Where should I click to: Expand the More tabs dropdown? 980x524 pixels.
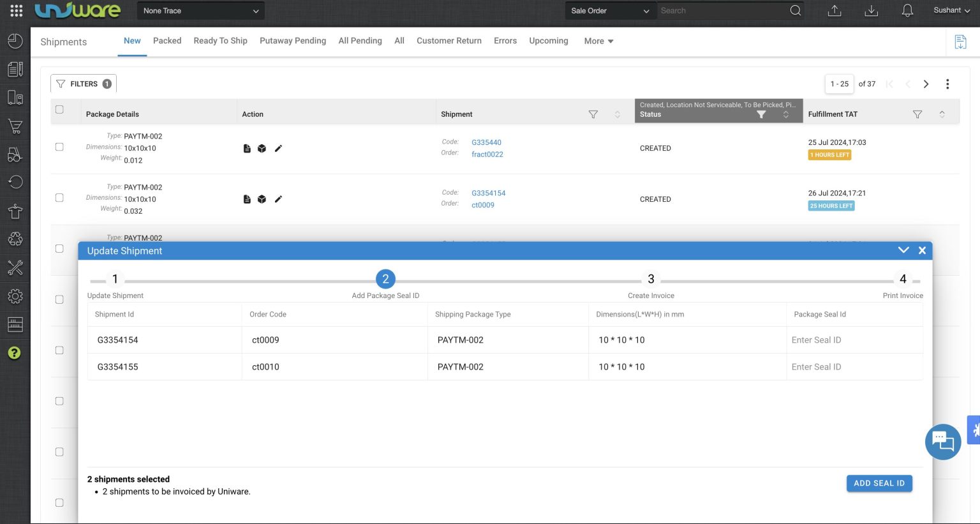598,41
